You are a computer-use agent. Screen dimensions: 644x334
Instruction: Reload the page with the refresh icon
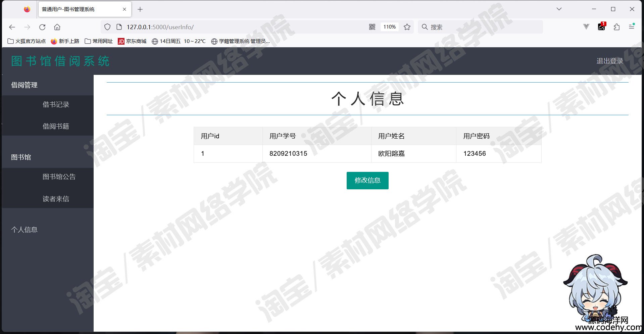[x=42, y=27]
